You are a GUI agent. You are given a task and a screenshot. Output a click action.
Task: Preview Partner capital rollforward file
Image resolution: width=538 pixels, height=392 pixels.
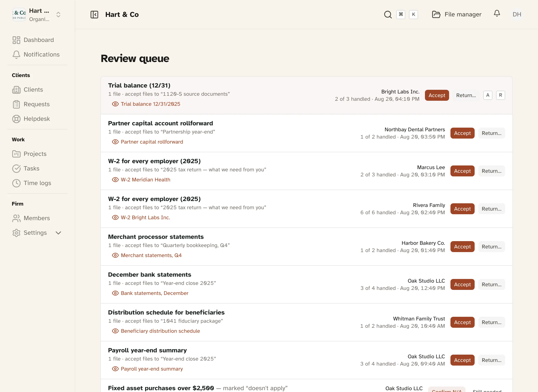pos(147,142)
